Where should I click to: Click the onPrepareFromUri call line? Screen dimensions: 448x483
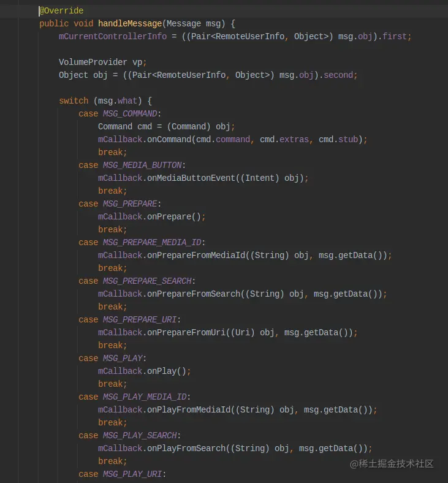(x=227, y=333)
